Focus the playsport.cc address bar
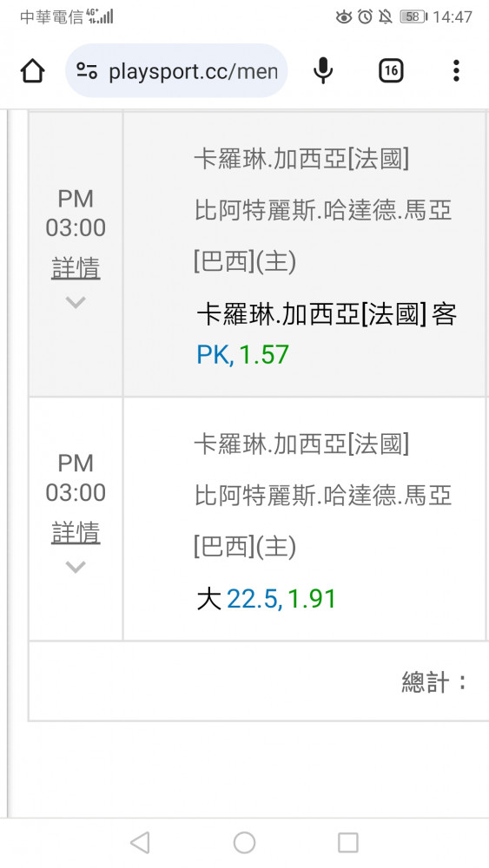489x868 pixels. pyautogui.click(x=176, y=71)
